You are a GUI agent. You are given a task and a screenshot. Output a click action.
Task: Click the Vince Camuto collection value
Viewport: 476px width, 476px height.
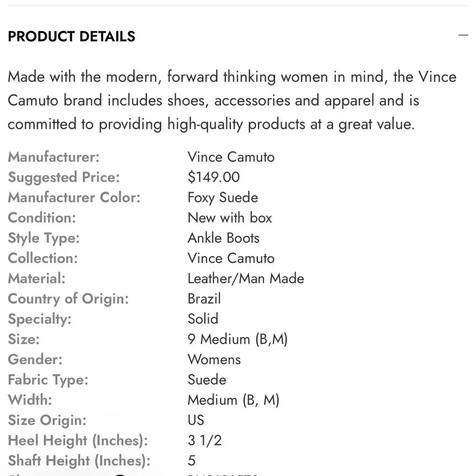(x=231, y=258)
